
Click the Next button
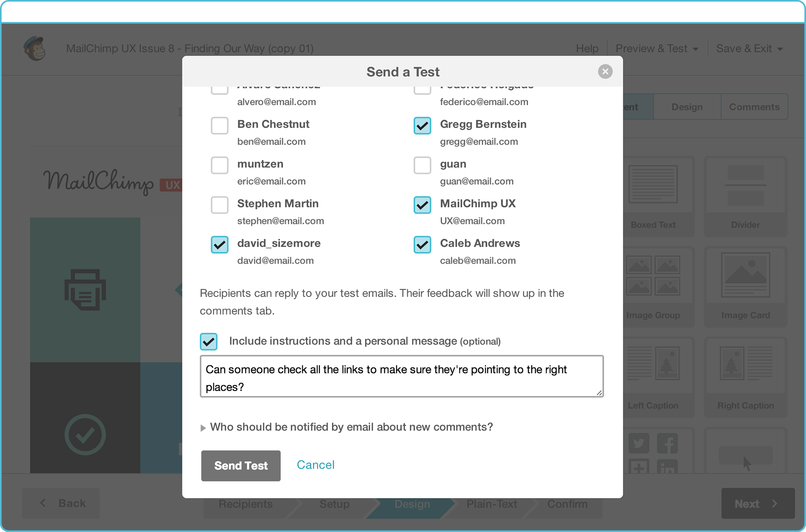click(758, 503)
